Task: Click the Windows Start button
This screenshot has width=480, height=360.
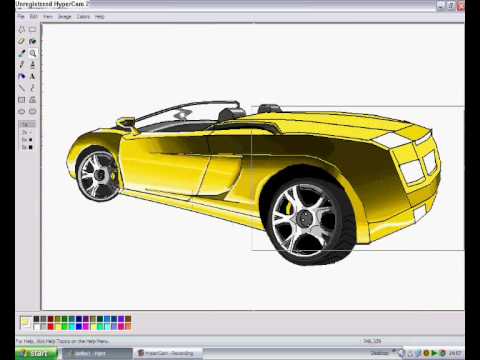Action: pyautogui.click(x=37, y=353)
